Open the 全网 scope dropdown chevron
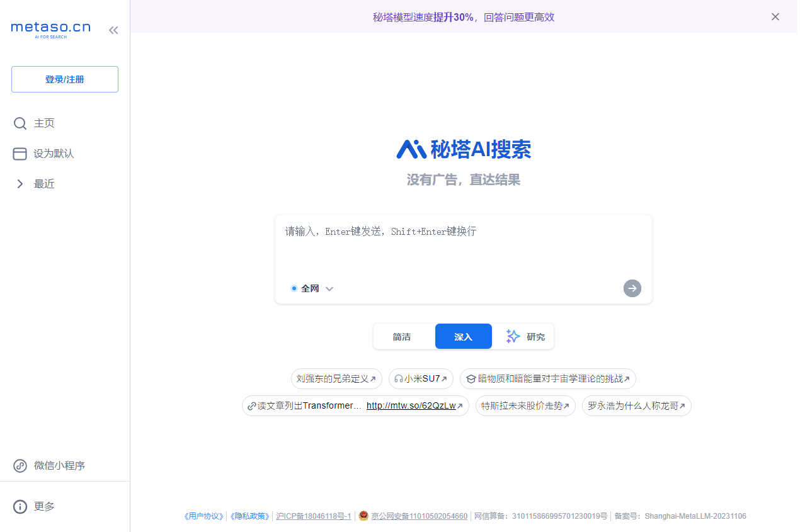Viewport: 800px width, 532px height. pyautogui.click(x=329, y=289)
